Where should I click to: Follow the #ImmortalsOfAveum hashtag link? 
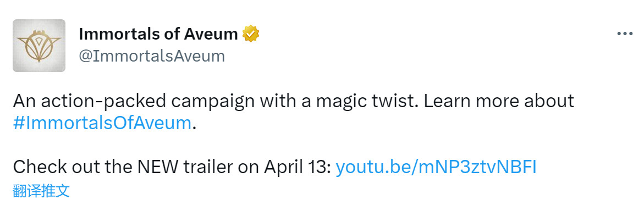102,123
